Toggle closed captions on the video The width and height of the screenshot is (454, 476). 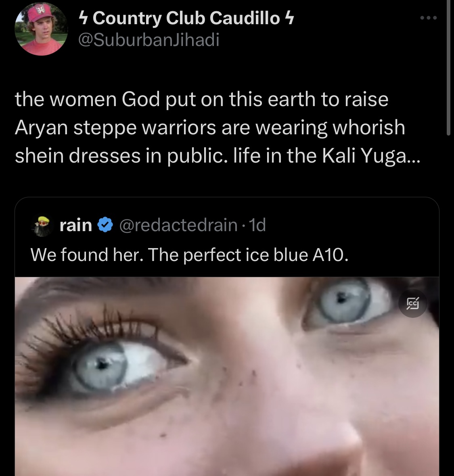(x=413, y=303)
